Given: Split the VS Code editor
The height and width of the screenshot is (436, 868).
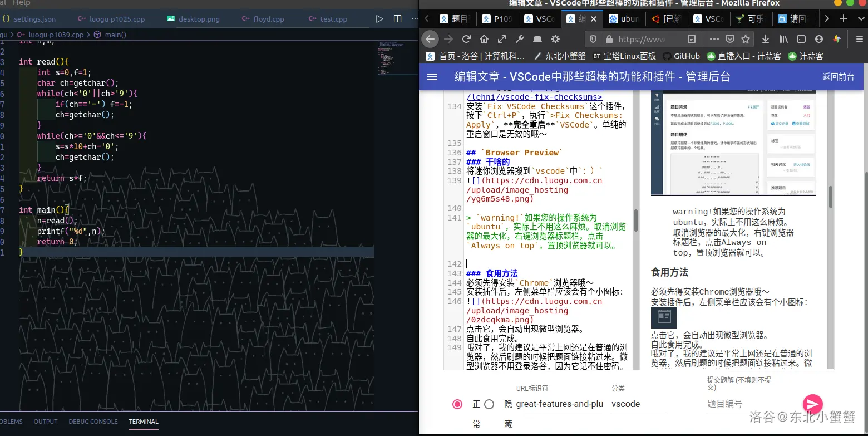Looking at the screenshot, I should click(x=397, y=18).
